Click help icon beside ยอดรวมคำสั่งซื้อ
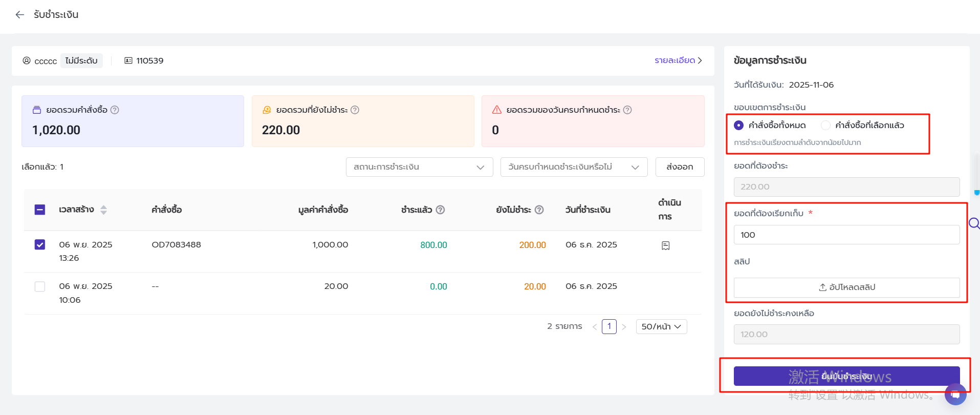Viewport: 980px width, 415px height. [x=115, y=110]
